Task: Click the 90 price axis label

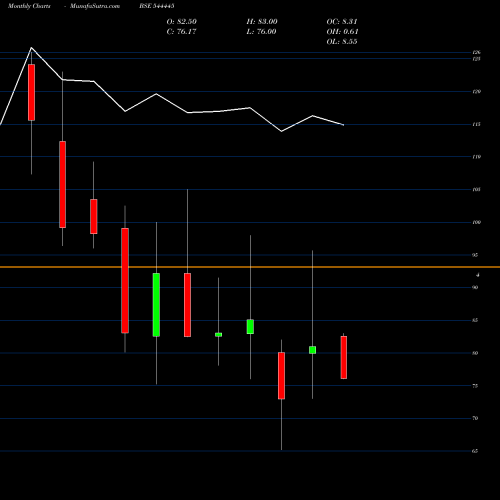Action: 475,287
